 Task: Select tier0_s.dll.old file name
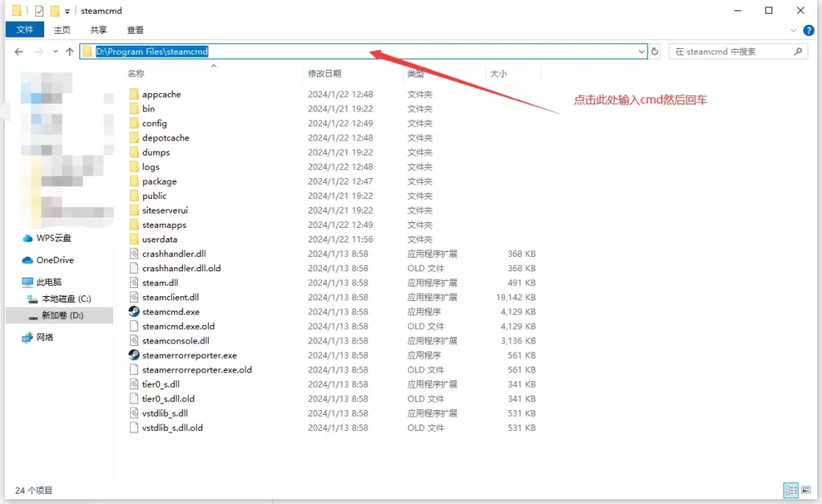169,399
